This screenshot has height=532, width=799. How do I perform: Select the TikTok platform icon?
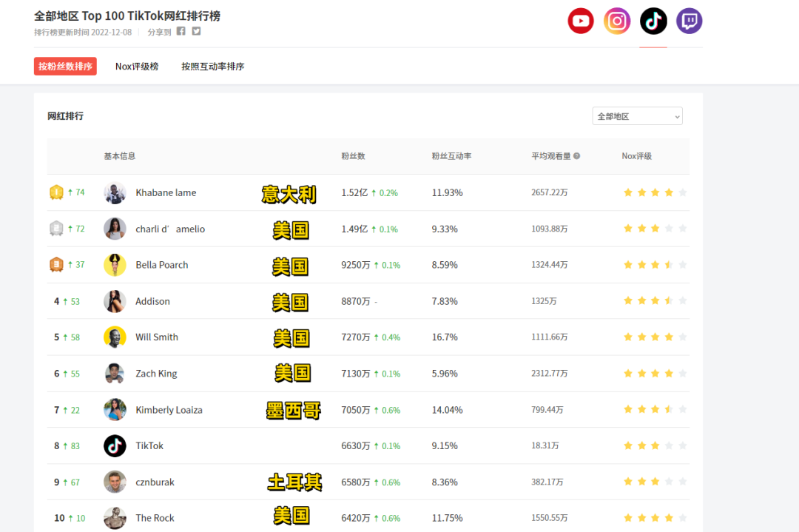point(653,21)
